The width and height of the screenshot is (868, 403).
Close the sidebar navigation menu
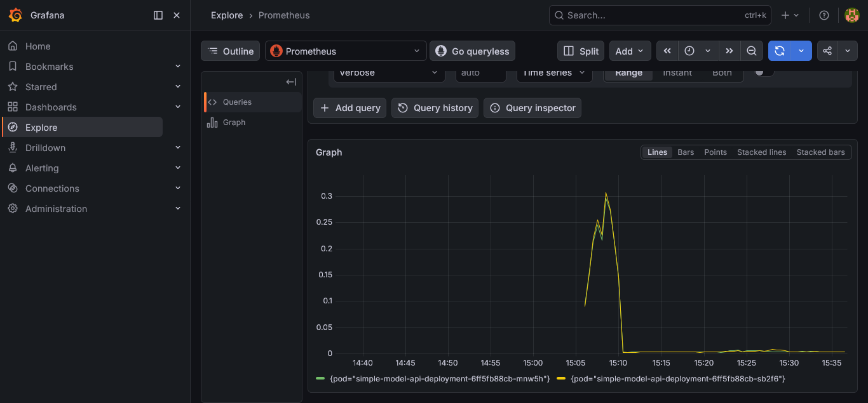(177, 15)
